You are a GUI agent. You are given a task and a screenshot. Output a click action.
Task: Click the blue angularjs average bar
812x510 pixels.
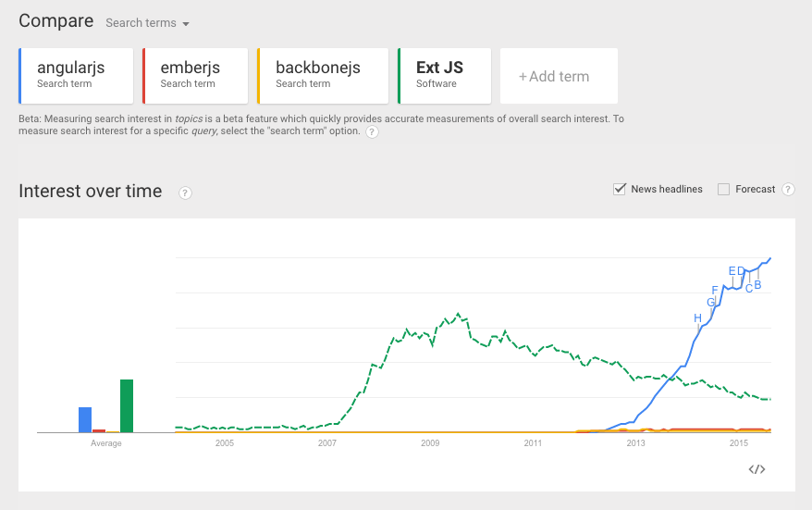85,420
